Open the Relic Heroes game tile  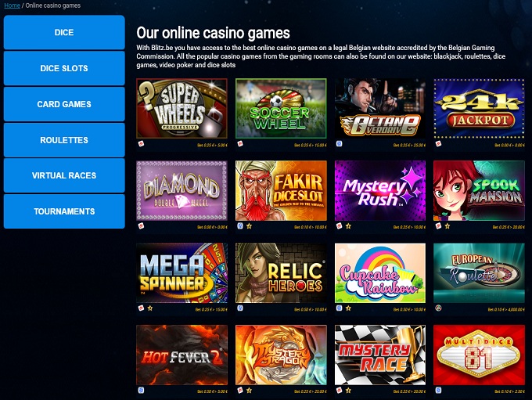pos(281,273)
